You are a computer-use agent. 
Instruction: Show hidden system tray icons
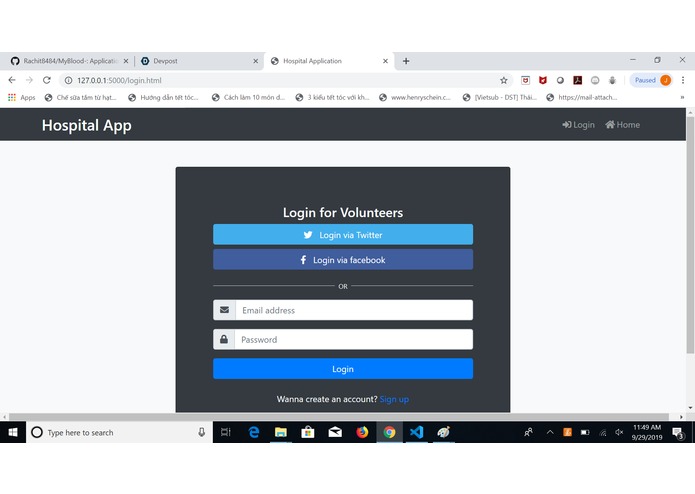(550, 432)
